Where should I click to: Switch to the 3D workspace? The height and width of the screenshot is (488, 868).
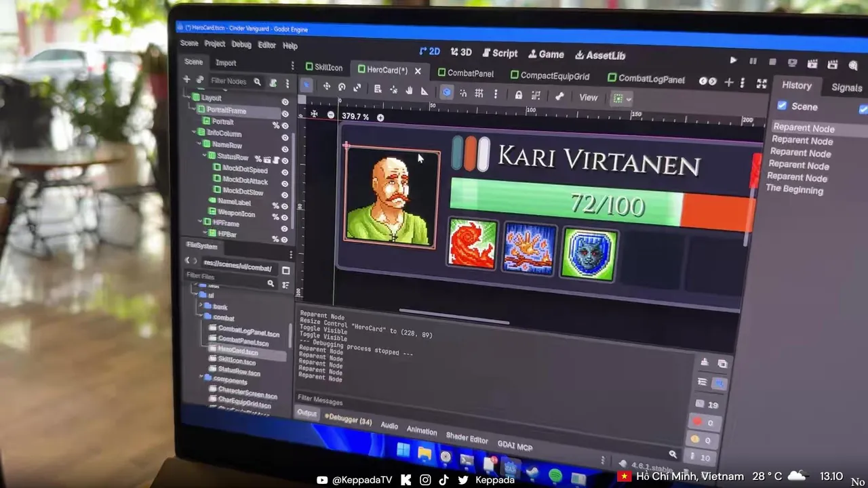(x=461, y=52)
